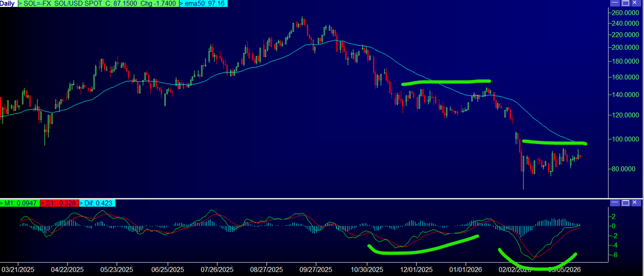644x276 pixels.
Task: Click the 180.0000 price axis label
Action: [626, 62]
